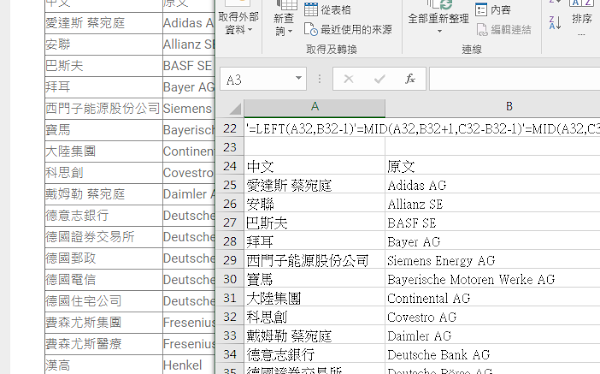This screenshot has height=374, width=600.
Task: Click 費森尤斯集團 in background table
Action: coord(83,322)
